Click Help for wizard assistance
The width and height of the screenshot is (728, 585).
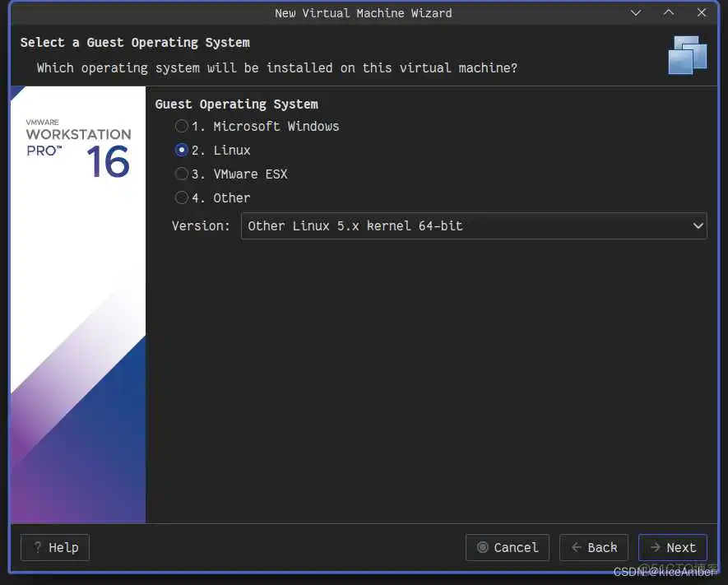54,547
